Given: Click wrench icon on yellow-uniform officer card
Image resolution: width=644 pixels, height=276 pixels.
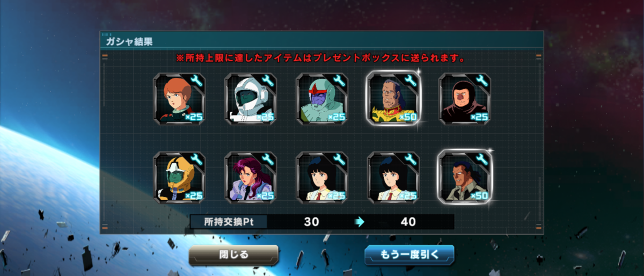Looking at the screenshot, I should point(409,81).
